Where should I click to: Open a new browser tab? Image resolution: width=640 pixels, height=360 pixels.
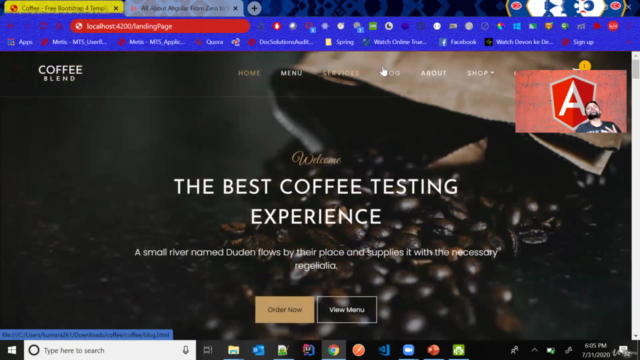(254, 8)
